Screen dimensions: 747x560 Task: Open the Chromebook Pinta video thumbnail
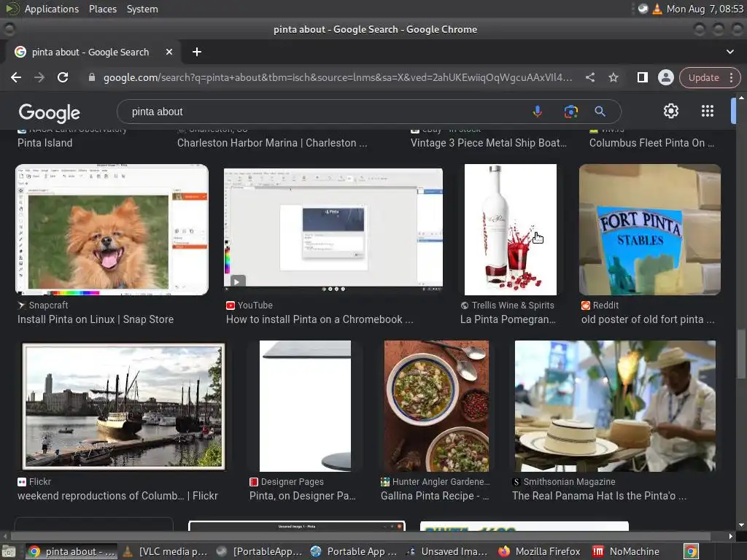pyautogui.click(x=333, y=230)
